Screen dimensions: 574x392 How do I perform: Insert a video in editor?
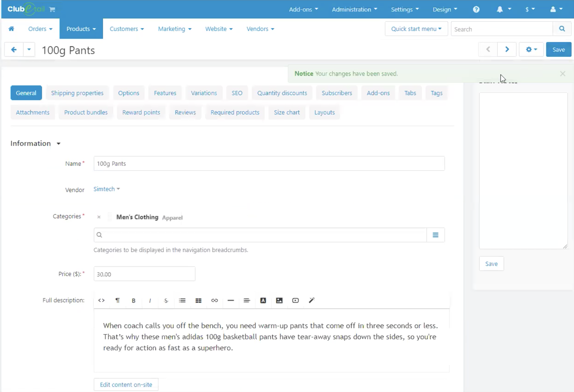[x=295, y=300]
